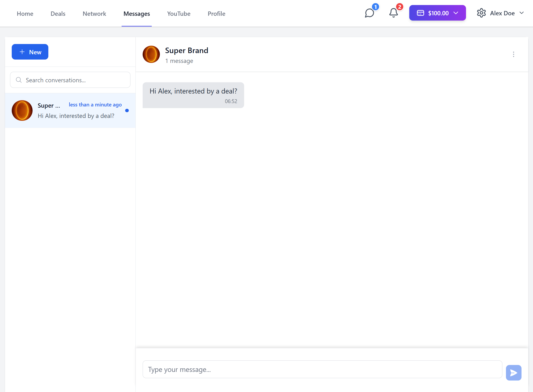This screenshot has height=392, width=533.
Task: Expand the Alex Doe account chevron
Action: click(522, 13)
